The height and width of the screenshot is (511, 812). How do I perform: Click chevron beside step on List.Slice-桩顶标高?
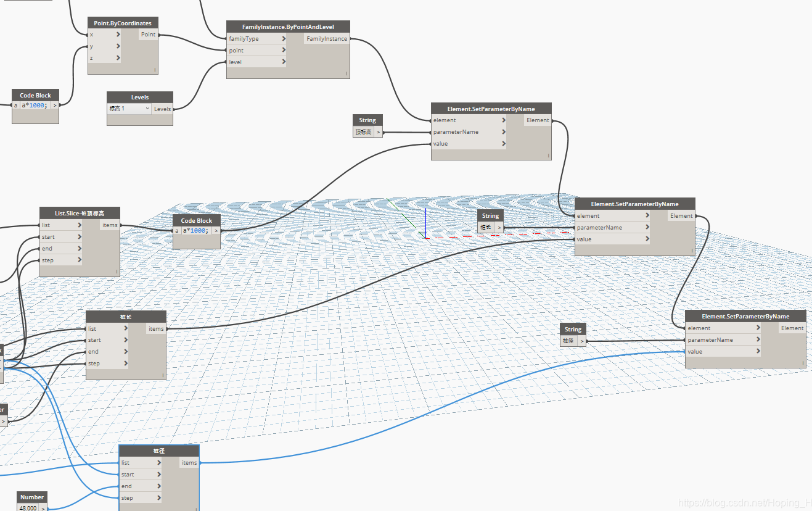80,260
